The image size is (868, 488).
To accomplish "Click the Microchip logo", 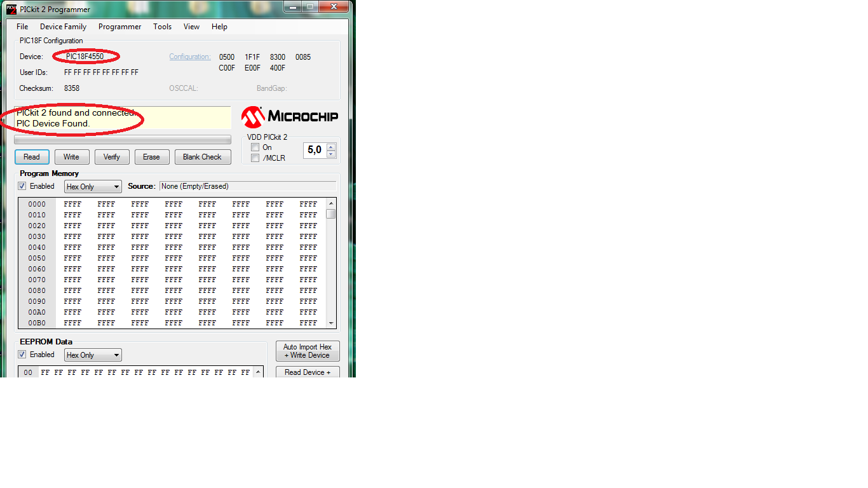I will point(290,116).
